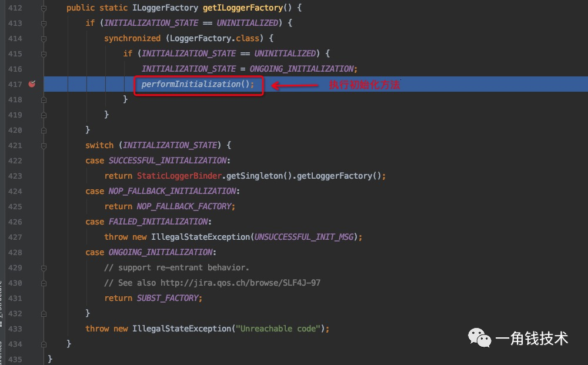588x365 pixels.
Task: Click getSingleton() call on line 423
Action: tap(259, 176)
